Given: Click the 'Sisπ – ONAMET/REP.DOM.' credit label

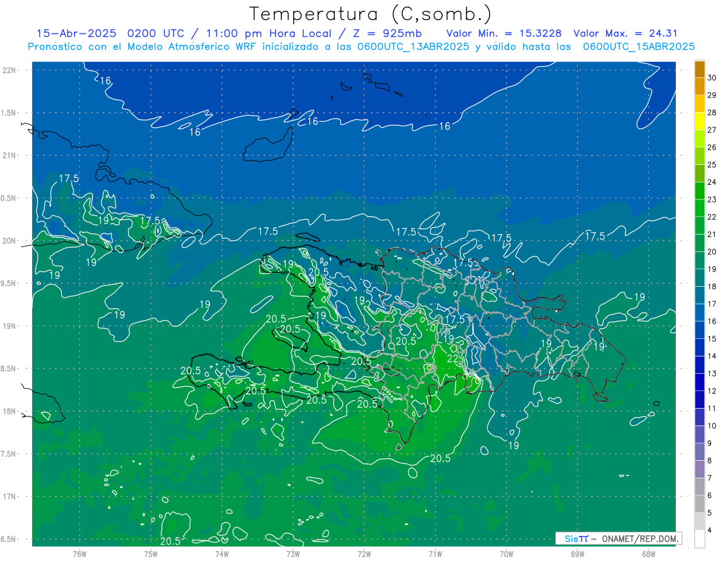Looking at the screenshot, I should (x=618, y=538).
